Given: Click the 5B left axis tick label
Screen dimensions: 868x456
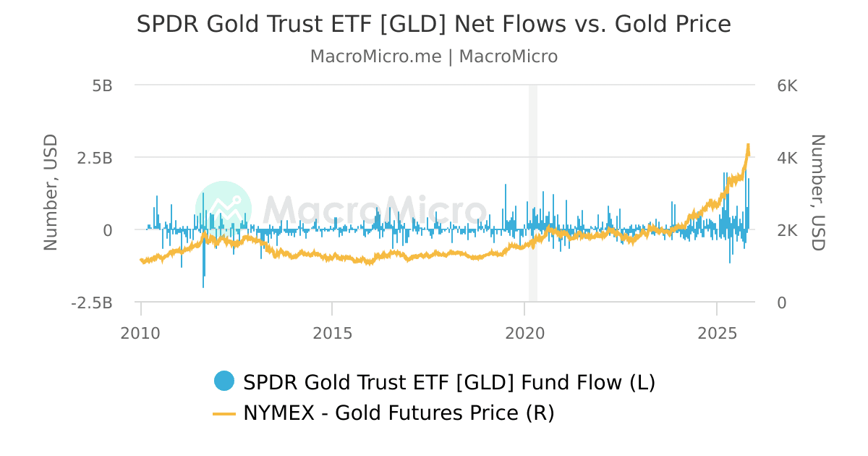Looking at the screenshot, I should pyautogui.click(x=102, y=85).
